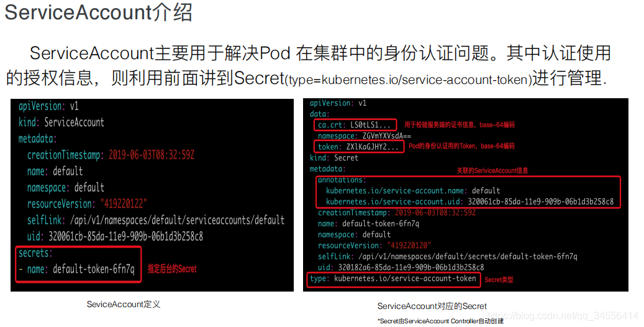Viewport: 644px width, 327px height.
Task: Click the Secret类型 red label
Action: (x=499, y=280)
